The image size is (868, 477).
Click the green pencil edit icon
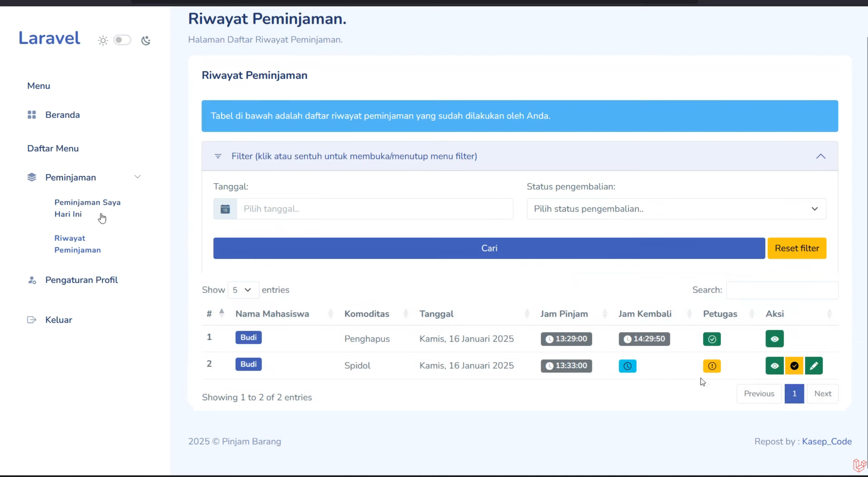pyautogui.click(x=814, y=366)
